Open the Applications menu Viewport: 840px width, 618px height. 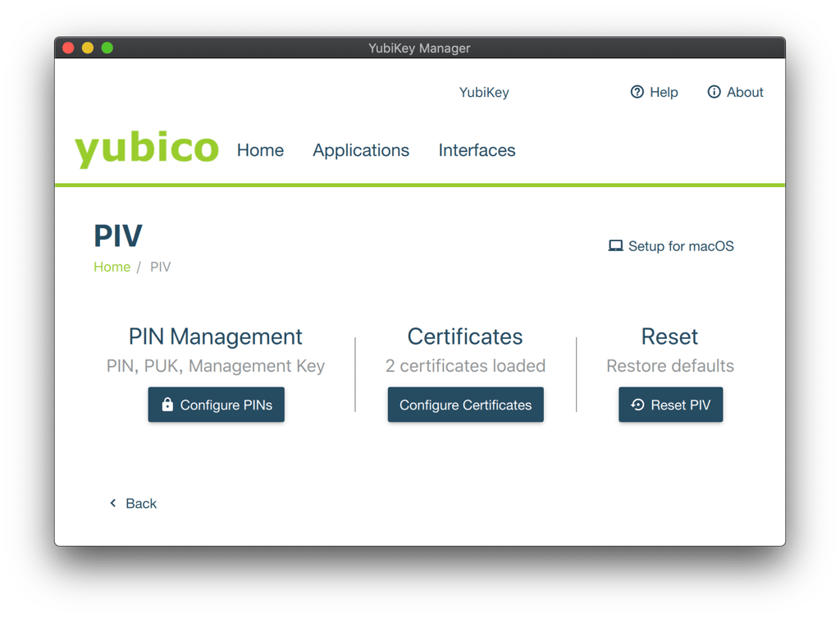(x=361, y=150)
